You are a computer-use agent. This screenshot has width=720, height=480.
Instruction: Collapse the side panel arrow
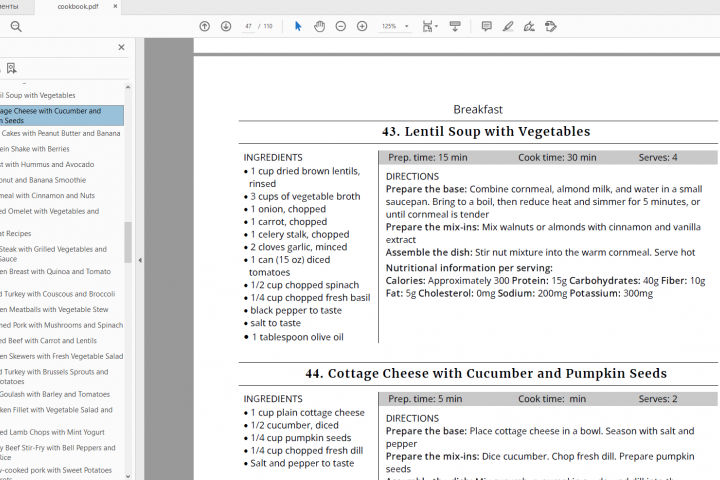point(140,260)
